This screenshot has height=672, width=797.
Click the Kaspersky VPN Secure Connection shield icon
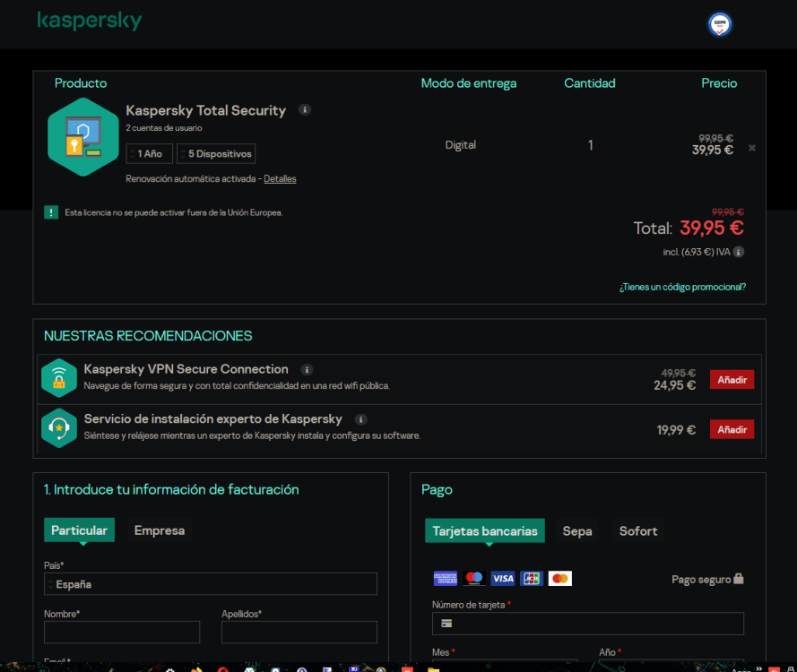point(59,377)
